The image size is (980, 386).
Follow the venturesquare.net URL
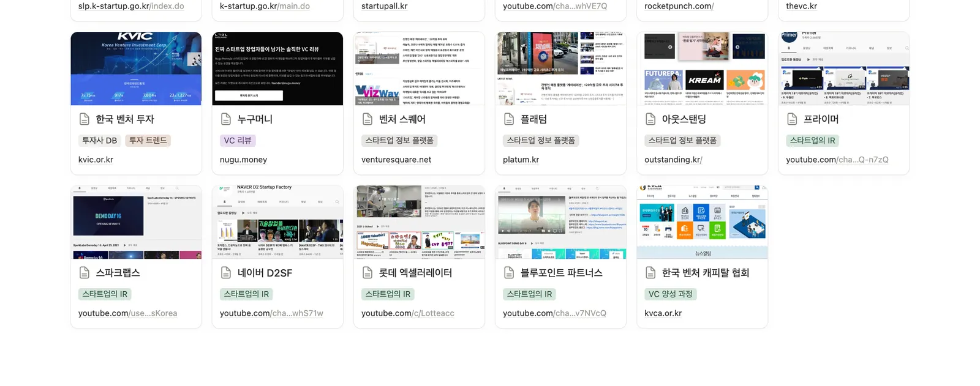pyautogui.click(x=396, y=160)
